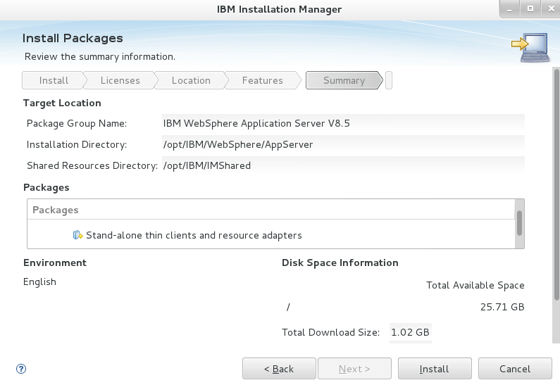560x392 pixels.
Task: Click the Shared Resources Directory field
Action: click(x=343, y=165)
